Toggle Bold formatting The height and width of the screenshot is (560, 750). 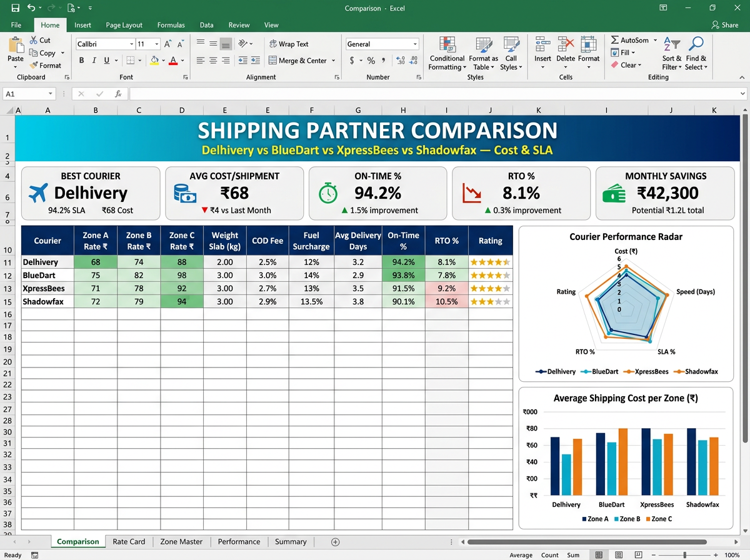pos(82,61)
